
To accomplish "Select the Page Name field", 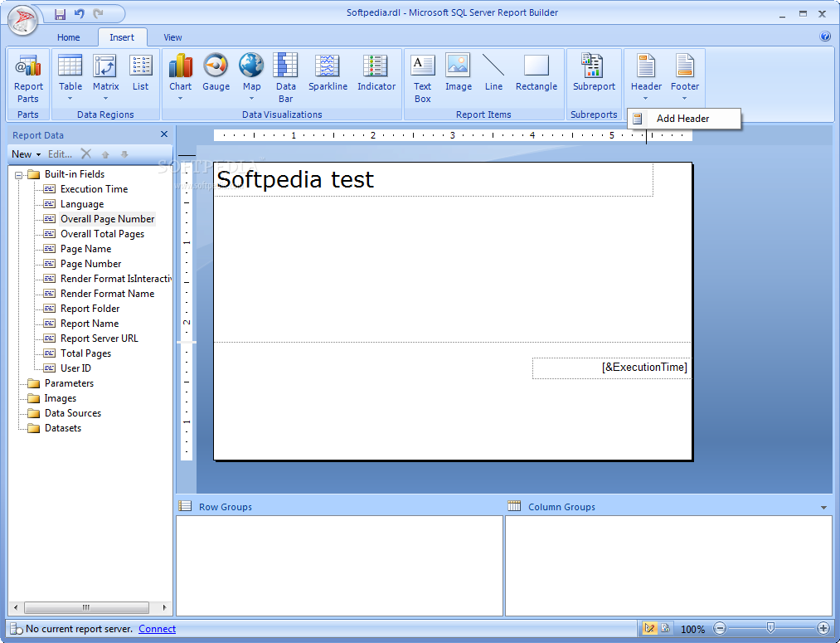I will [85, 249].
